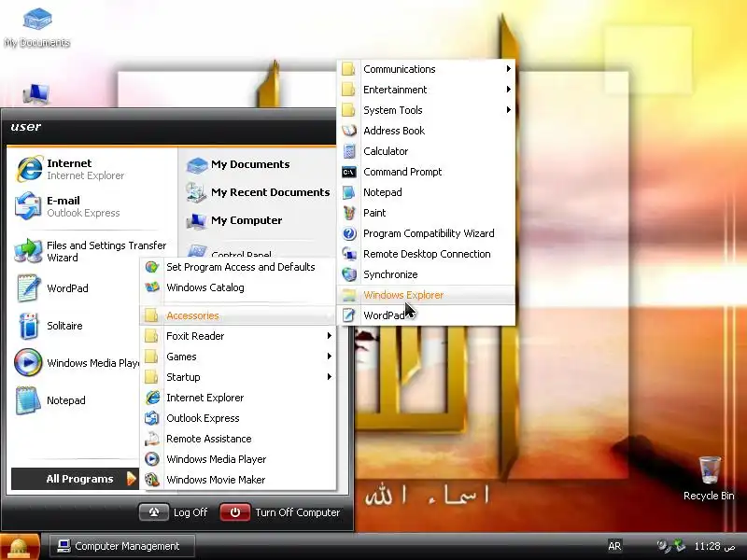Click Turn Off Computer button
This screenshot has width=747, height=560.
280,512
